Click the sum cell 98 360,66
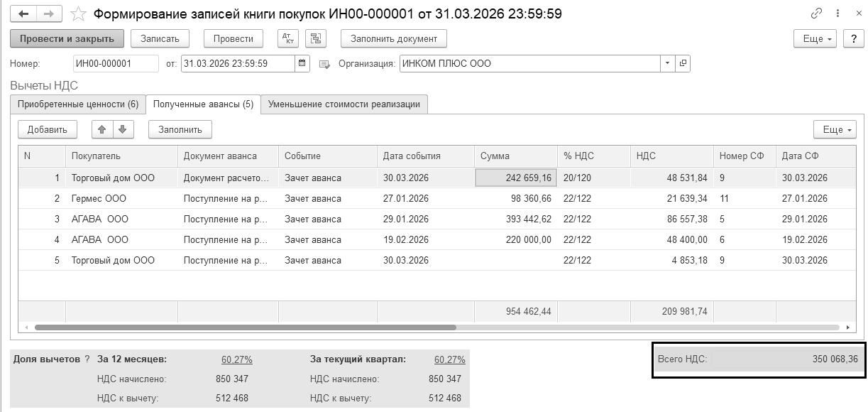 516,198
